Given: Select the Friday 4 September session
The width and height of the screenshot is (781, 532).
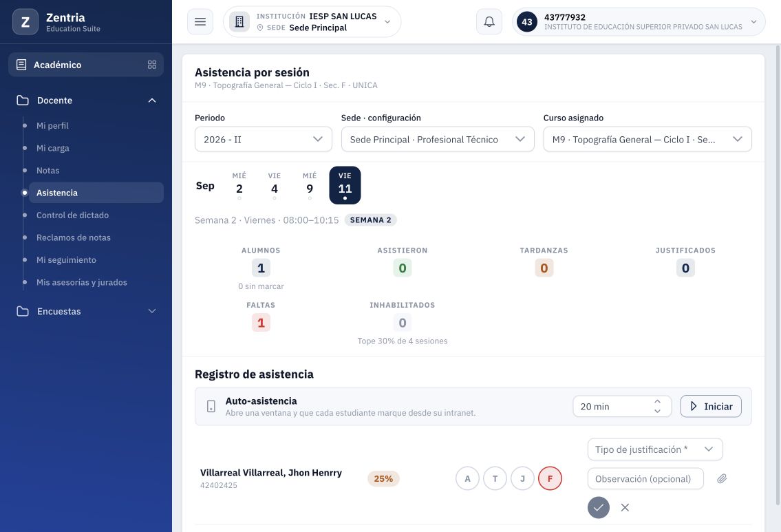Looking at the screenshot, I should (x=275, y=185).
